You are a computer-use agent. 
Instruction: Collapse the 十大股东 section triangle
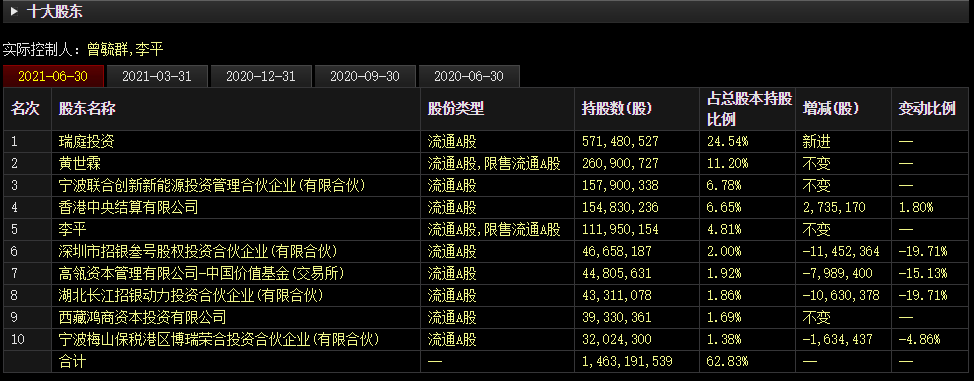coord(14,11)
